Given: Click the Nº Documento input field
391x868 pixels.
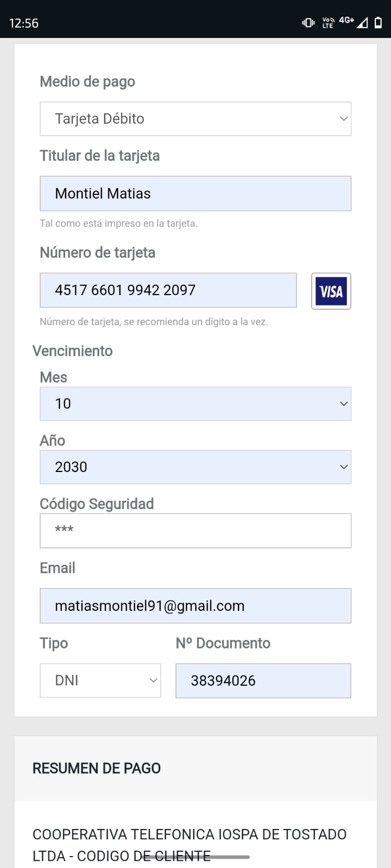Looking at the screenshot, I should click(263, 681).
